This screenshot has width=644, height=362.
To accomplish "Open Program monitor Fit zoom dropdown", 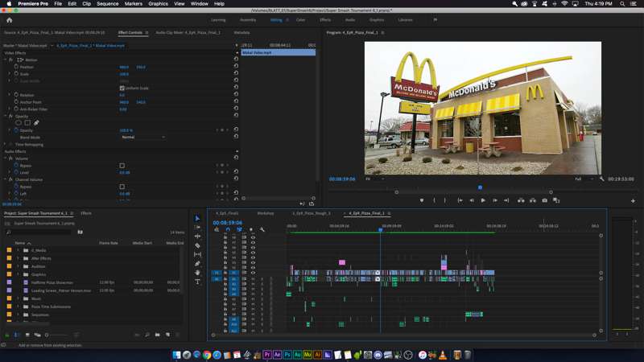I will [x=374, y=179].
